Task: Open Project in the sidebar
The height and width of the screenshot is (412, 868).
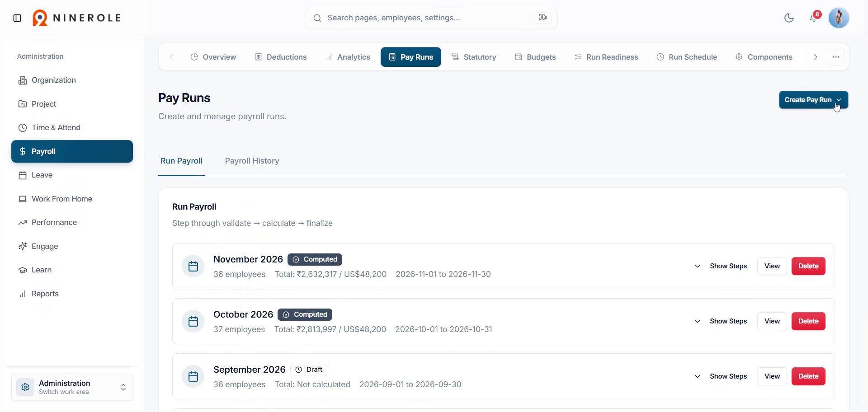Action: (x=72, y=104)
